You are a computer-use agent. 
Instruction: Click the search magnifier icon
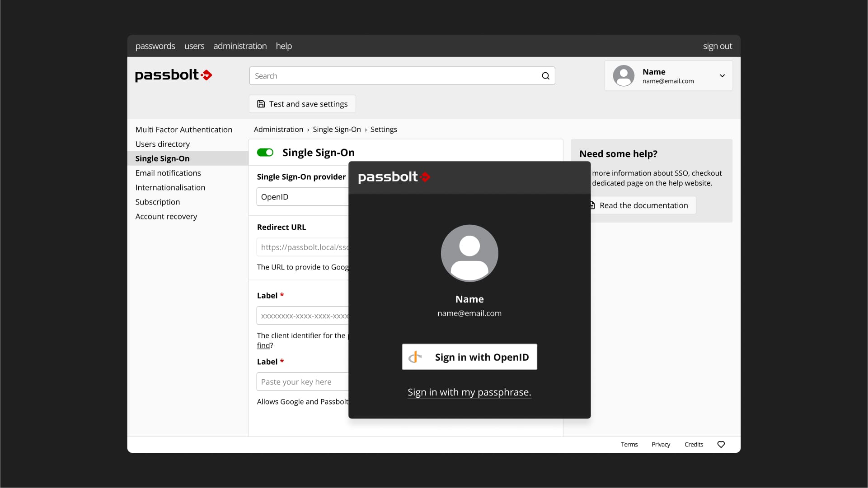[545, 76]
